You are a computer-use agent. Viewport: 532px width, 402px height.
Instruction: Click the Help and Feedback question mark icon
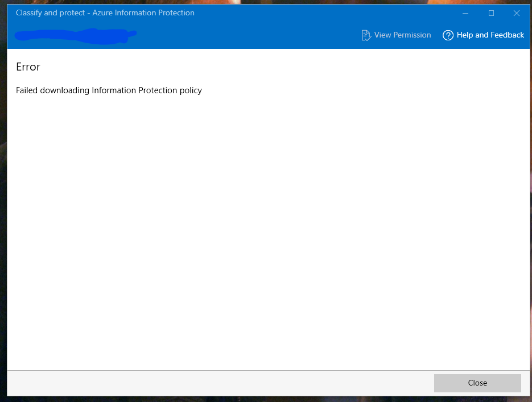448,35
